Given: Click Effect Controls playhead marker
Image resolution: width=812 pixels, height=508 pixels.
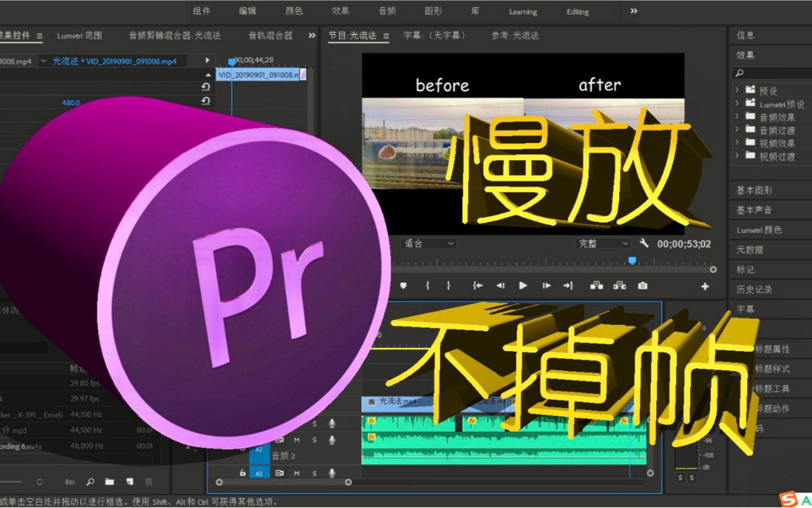Looking at the screenshot, I should point(232,61).
